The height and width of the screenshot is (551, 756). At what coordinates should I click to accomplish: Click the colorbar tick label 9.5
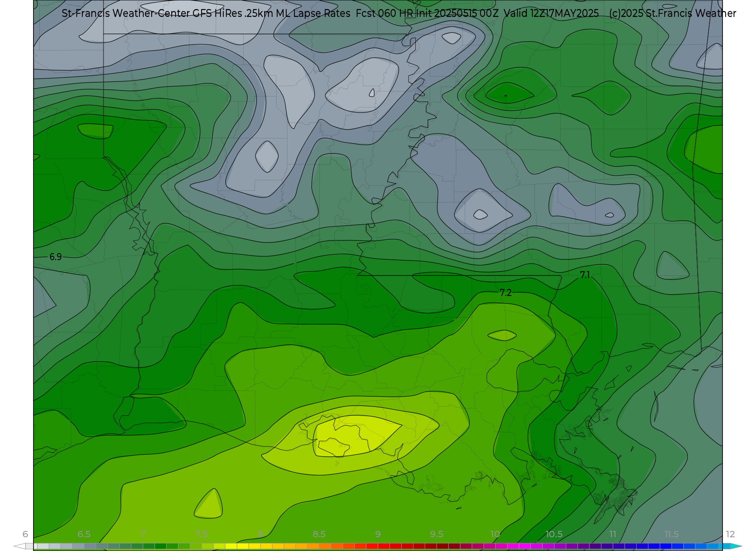(x=437, y=534)
